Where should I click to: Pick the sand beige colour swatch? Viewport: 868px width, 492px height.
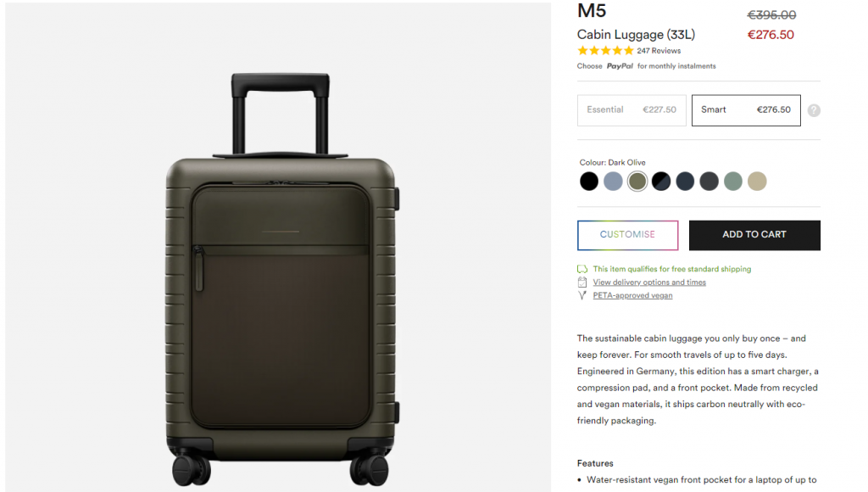[x=757, y=182]
